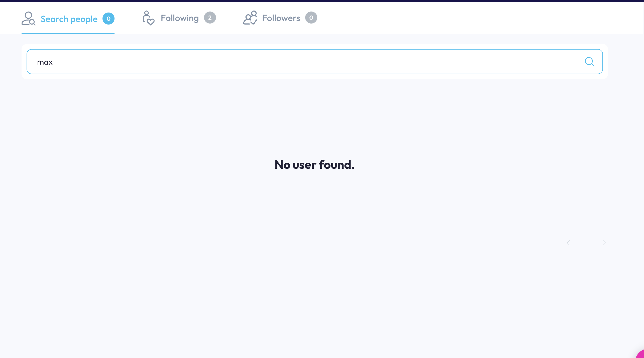Run search with the magnifying glass icon

pos(589,62)
